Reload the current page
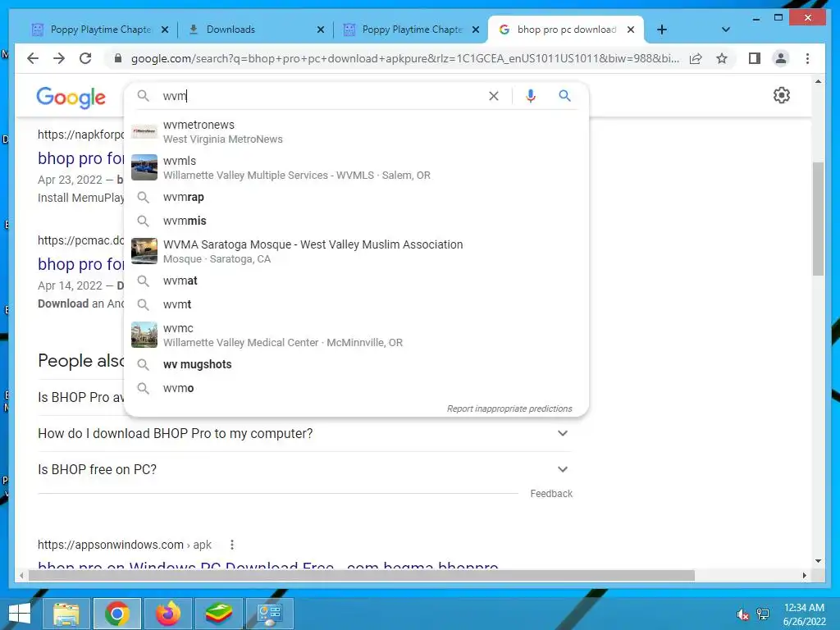The height and width of the screenshot is (630, 840). 85,58
